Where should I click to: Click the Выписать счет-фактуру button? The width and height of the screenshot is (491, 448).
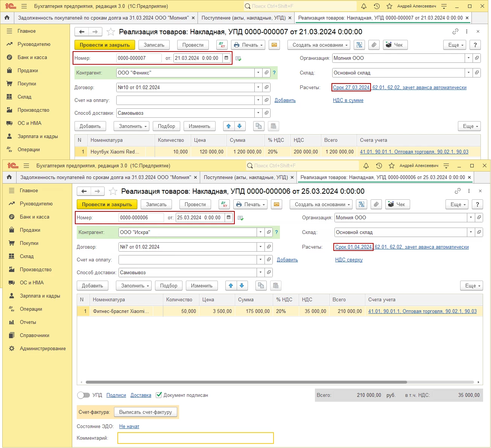(145, 412)
